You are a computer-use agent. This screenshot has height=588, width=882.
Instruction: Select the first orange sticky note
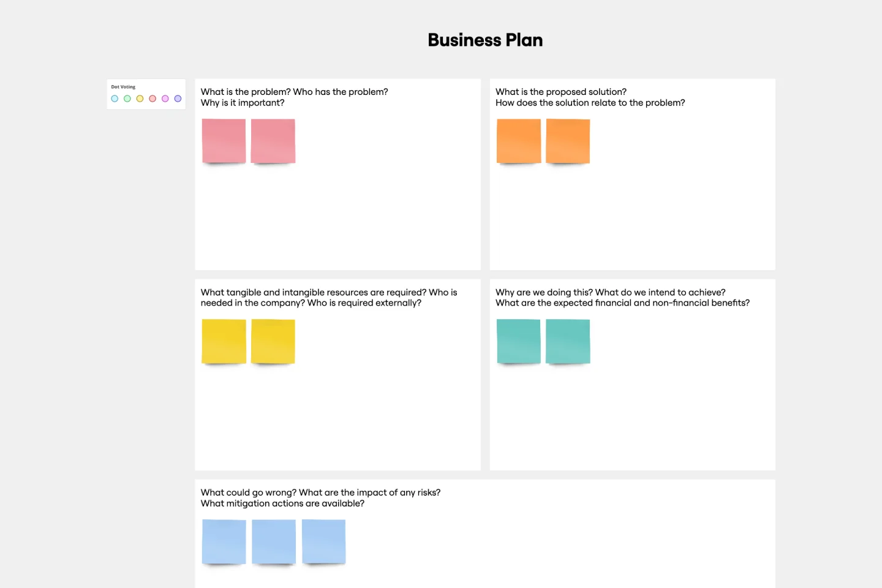(519, 141)
